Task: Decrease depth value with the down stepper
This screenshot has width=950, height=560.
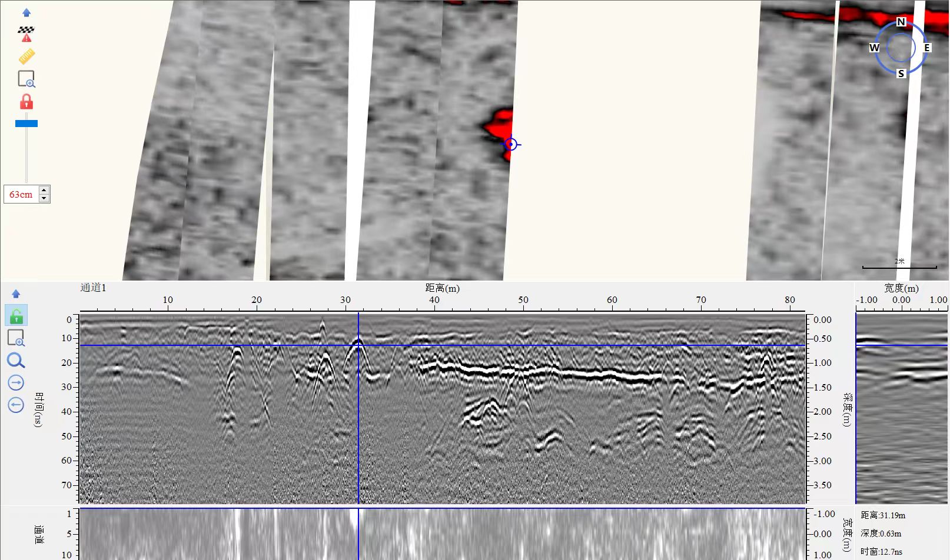Action: (44, 198)
